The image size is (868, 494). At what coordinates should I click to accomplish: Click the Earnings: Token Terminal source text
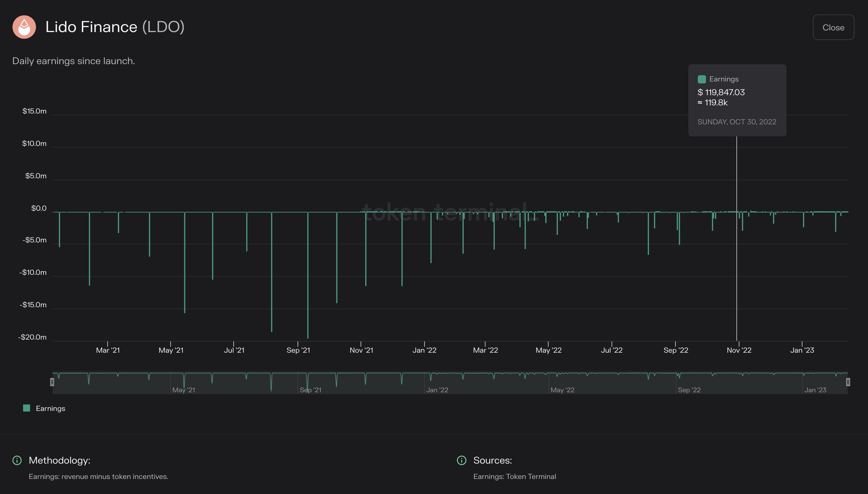point(515,476)
